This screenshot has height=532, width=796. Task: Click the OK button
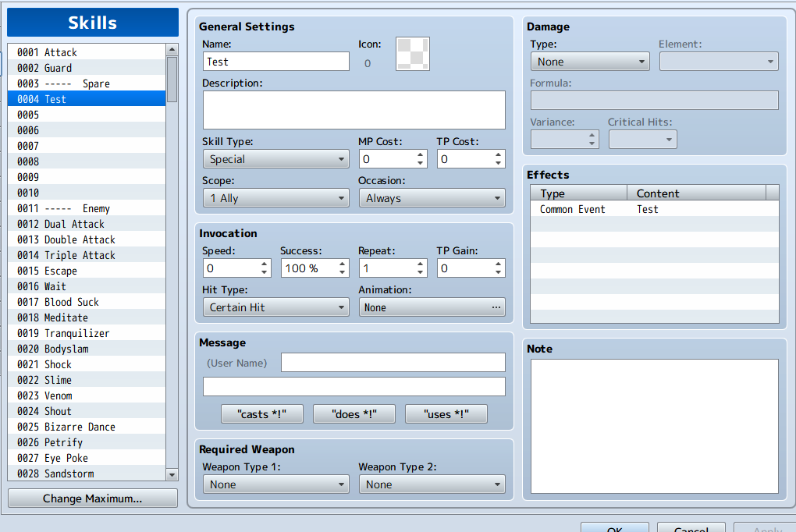(615, 528)
